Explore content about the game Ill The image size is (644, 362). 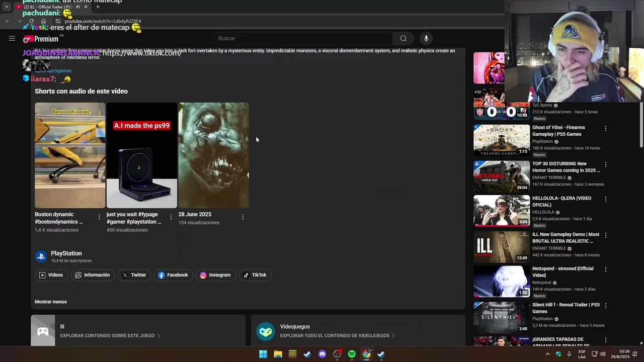138,330
